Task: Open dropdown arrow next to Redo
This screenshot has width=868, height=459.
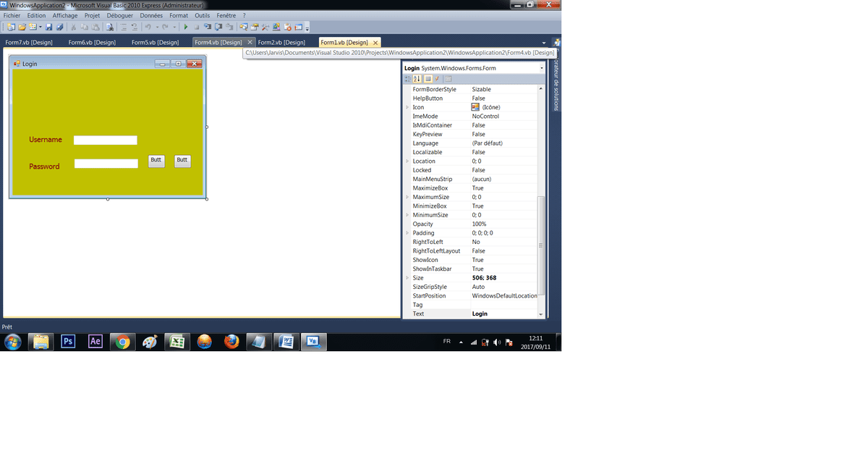Action: click(174, 27)
